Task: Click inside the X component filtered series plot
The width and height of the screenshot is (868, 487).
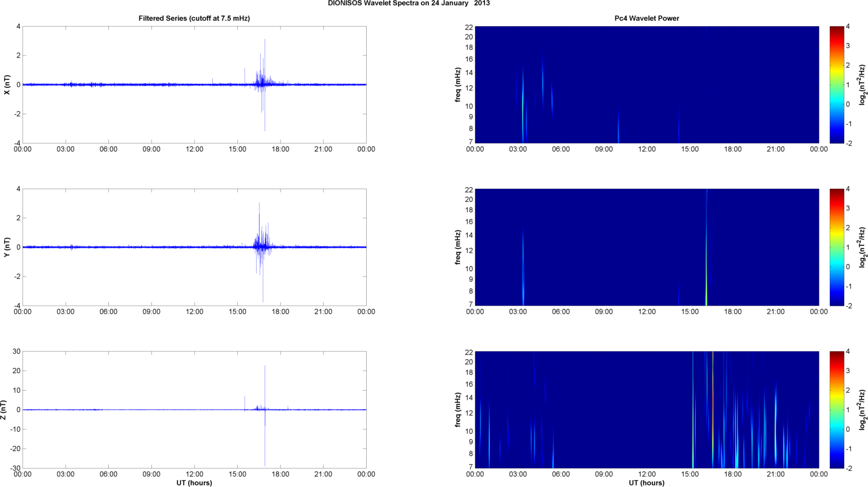Action: tap(194, 85)
